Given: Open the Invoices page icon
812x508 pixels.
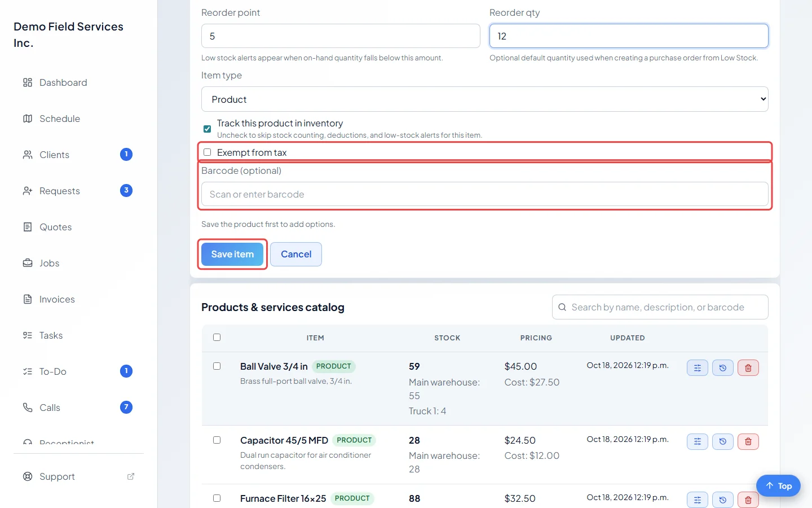Looking at the screenshot, I should 28,299.
